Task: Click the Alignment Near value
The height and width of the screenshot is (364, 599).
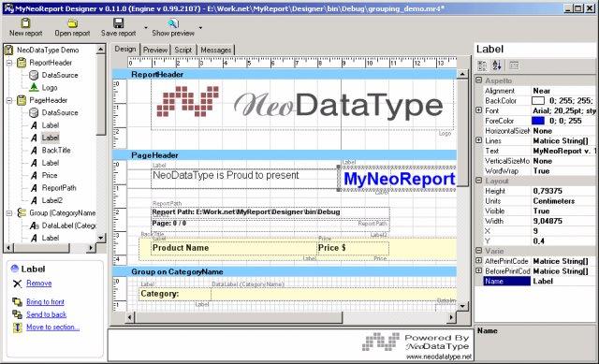Action: point(563,91)
